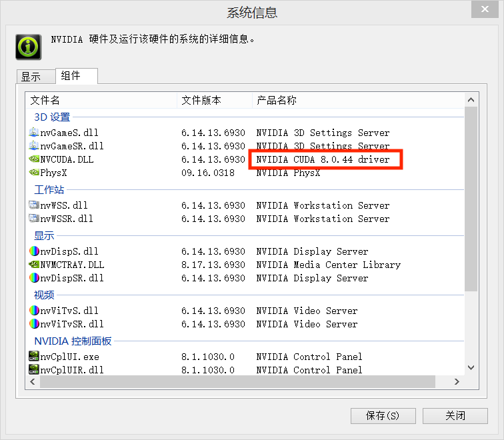Click NVIDIA Workstation Server for nvWSS.dll

[x=323, y=205]
